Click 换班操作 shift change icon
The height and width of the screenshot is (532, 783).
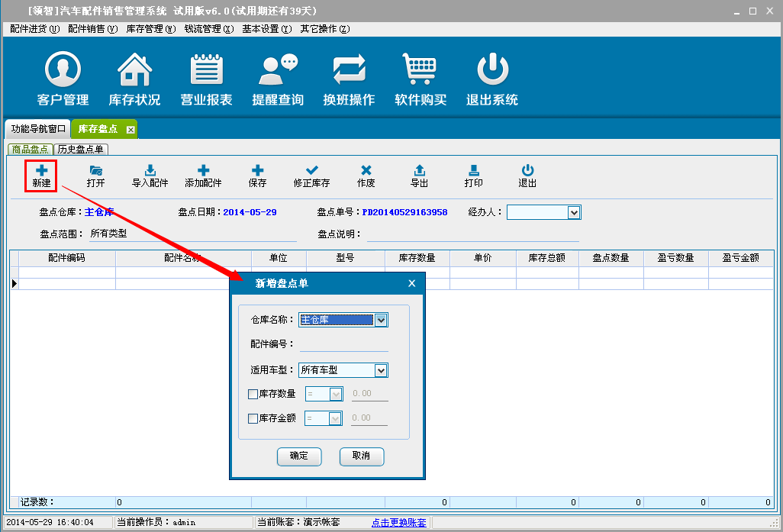tap(349, 70)
